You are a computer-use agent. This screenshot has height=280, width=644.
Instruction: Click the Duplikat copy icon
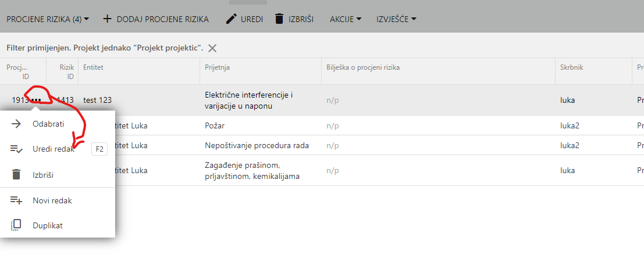[x=16, y=225]
